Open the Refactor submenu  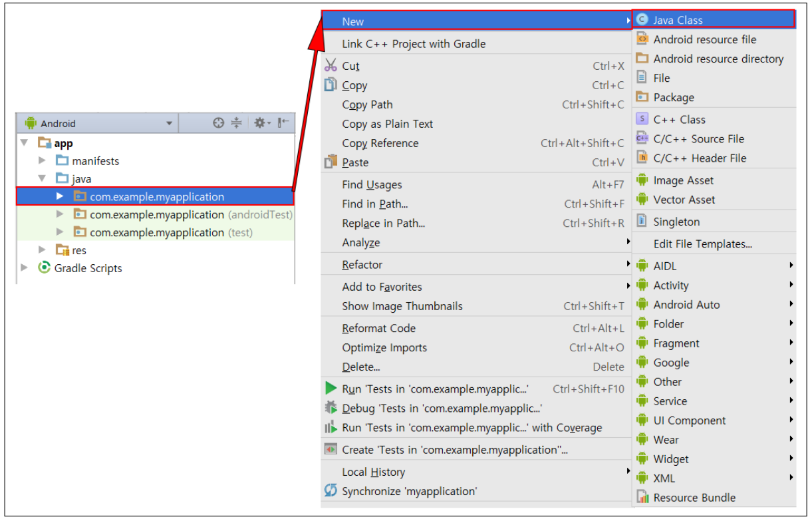[x=476, y=264]
